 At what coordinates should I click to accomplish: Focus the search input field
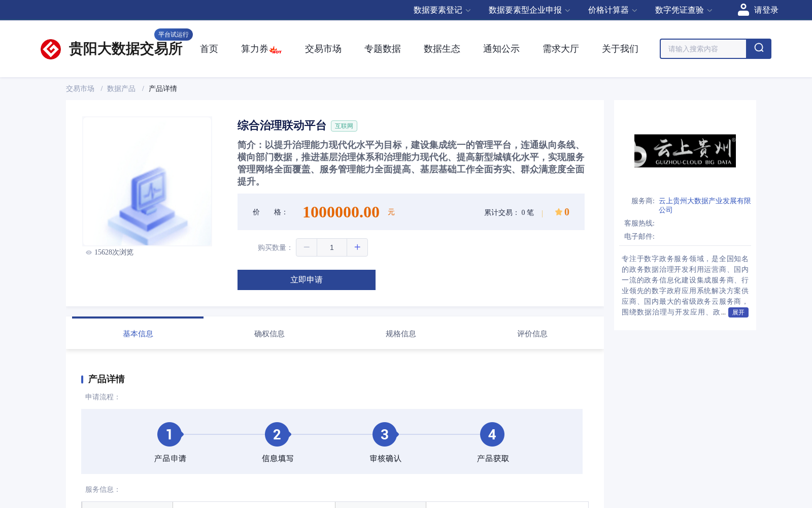[703, 49]
